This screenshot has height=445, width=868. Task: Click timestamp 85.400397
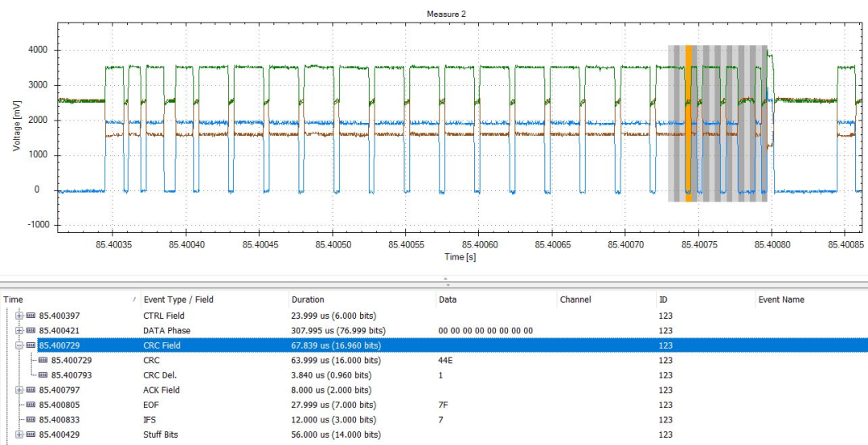(x=59, y=316)
